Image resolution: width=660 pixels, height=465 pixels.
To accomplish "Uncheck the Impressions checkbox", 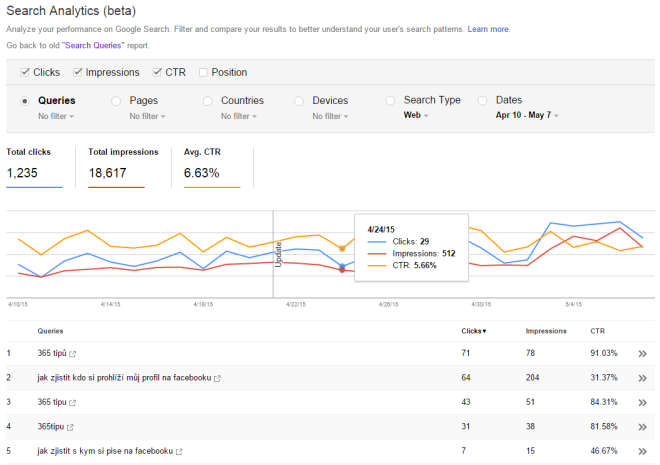I will 77,72.
